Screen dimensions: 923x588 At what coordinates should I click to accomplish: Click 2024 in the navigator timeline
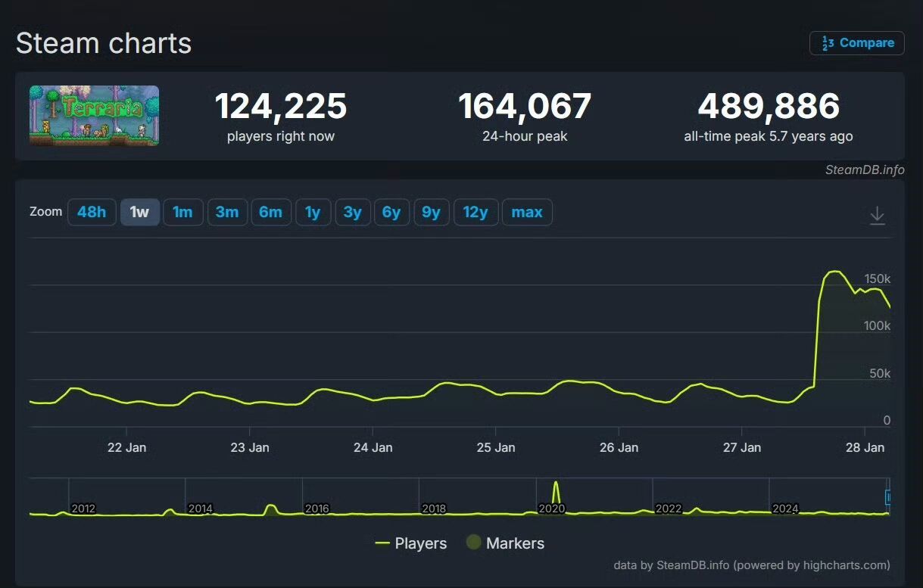point(785,509)
